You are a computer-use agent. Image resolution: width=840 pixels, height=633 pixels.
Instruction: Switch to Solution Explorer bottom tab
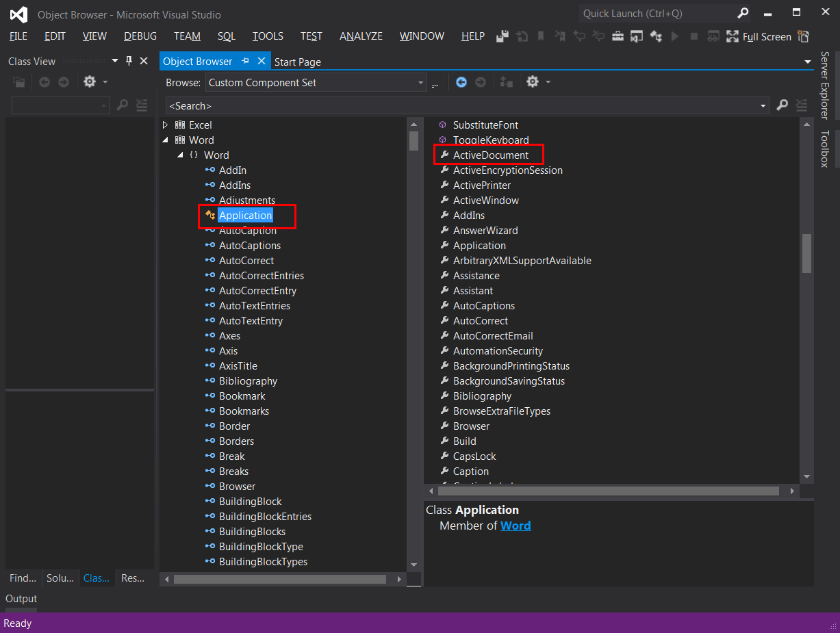[60, 578]
